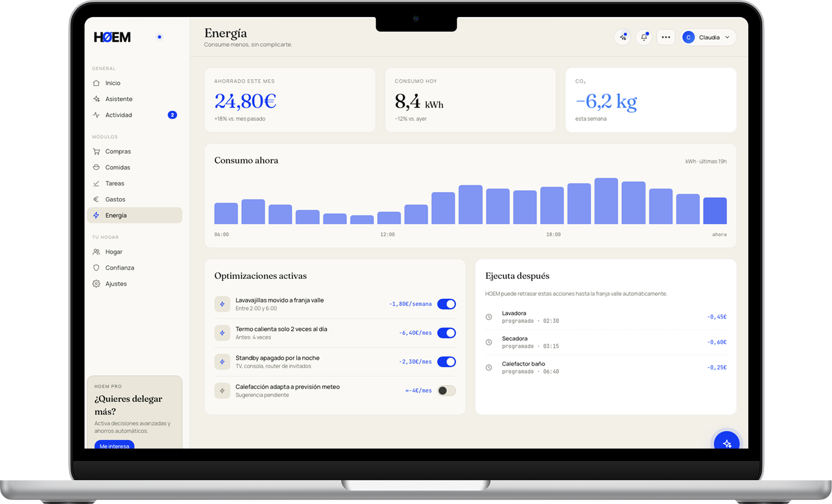
Task: Open the Calefactor baño scheduled action
Action: click(606, 367)
